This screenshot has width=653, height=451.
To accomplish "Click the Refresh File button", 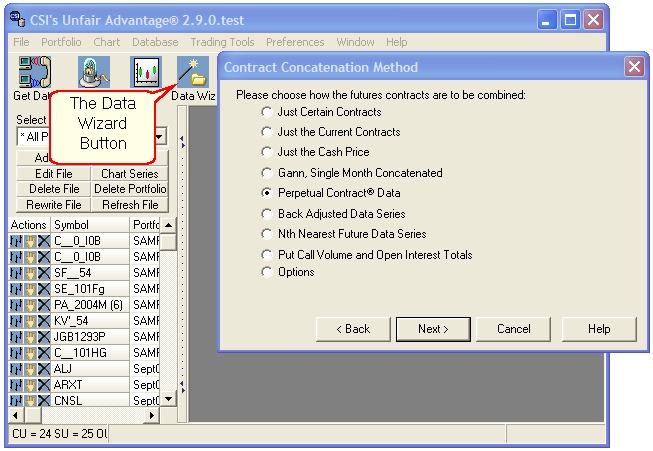I will click(x=130, y=205).
